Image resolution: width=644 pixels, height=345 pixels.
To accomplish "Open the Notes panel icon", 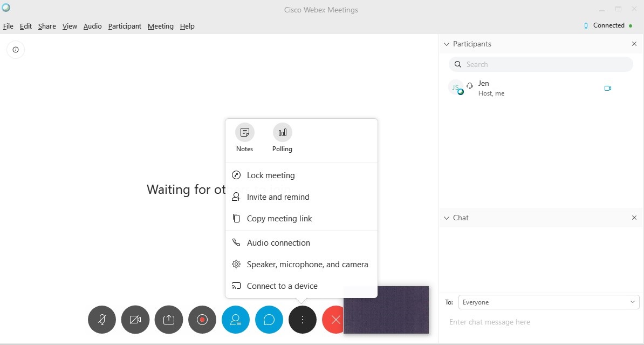I will [244, 133].
